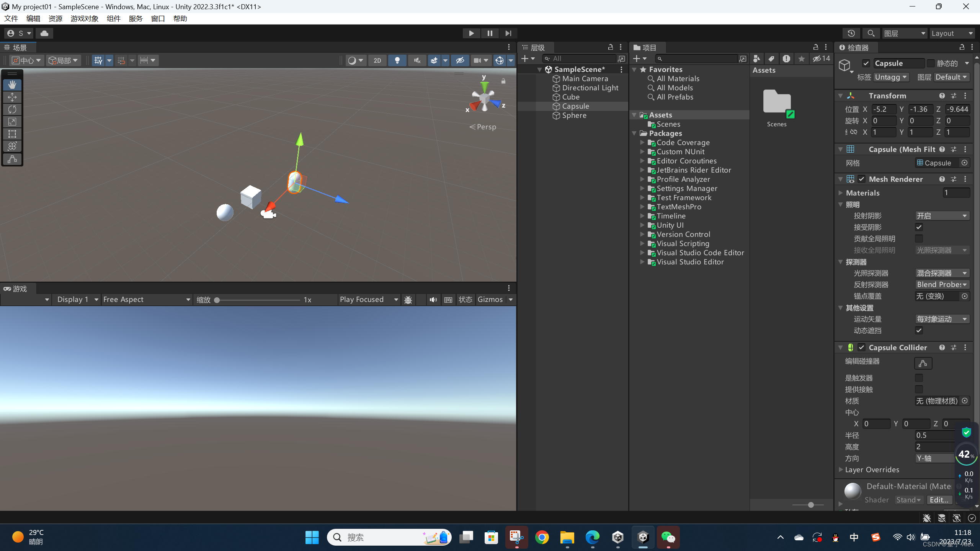Expand the Code Coverage package folder
The image size is (980, 551).
[x=642, y=142]
